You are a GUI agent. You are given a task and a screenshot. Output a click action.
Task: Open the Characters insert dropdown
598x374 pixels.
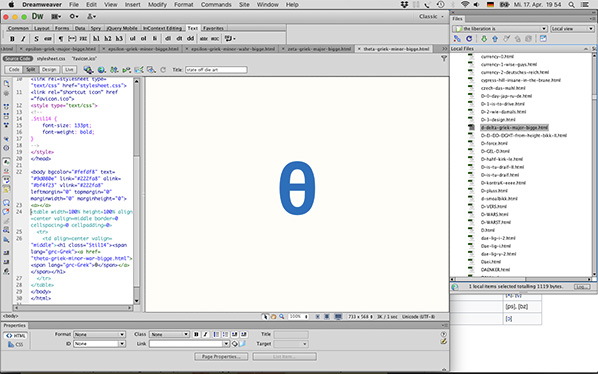(x=230, y=39)
